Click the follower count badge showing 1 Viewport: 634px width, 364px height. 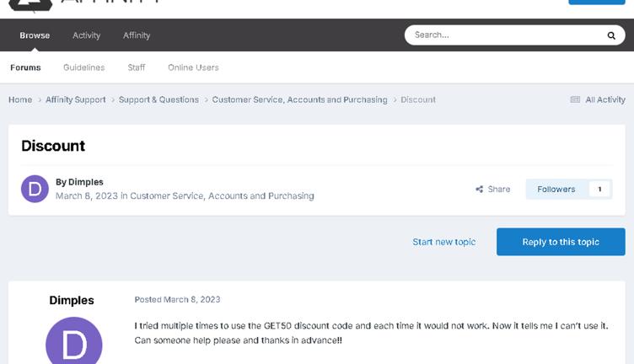[599, 189]
